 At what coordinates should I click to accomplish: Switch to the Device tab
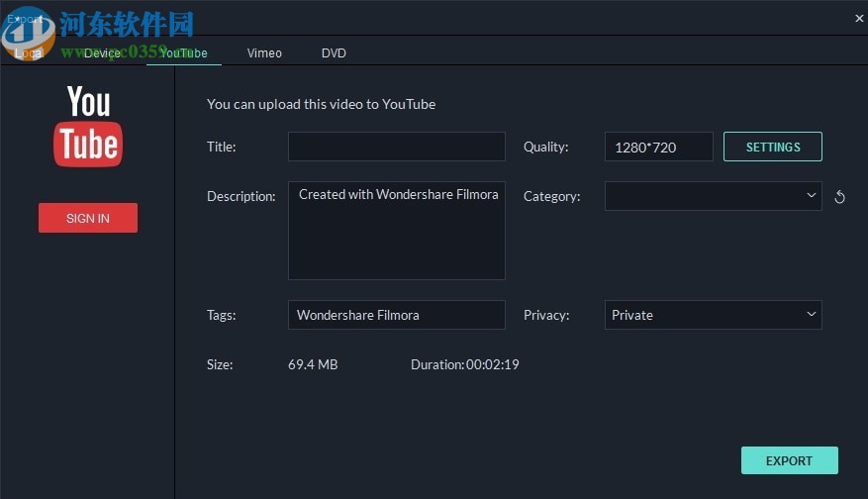(x=102, y=53)
